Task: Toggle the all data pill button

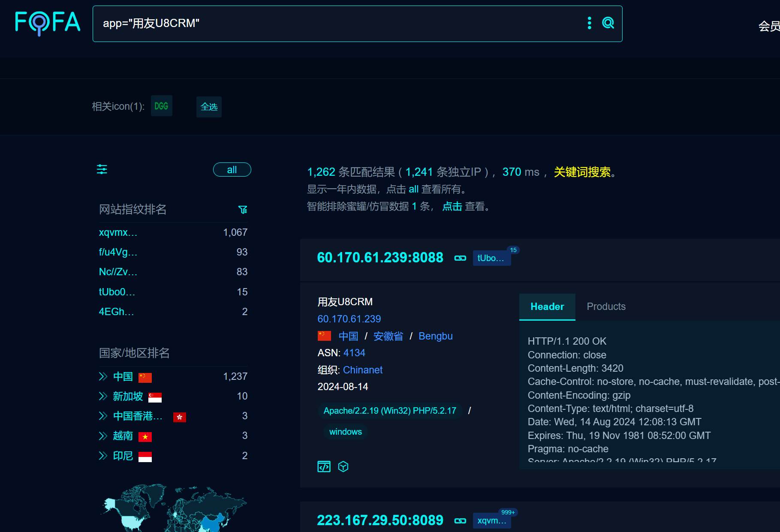Action: [232, 170]
